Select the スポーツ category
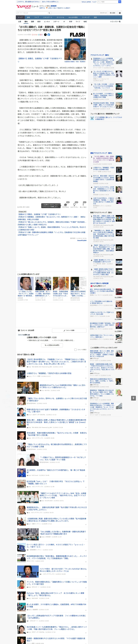This screenshot has width=138, height=644. tap(56, 21)
